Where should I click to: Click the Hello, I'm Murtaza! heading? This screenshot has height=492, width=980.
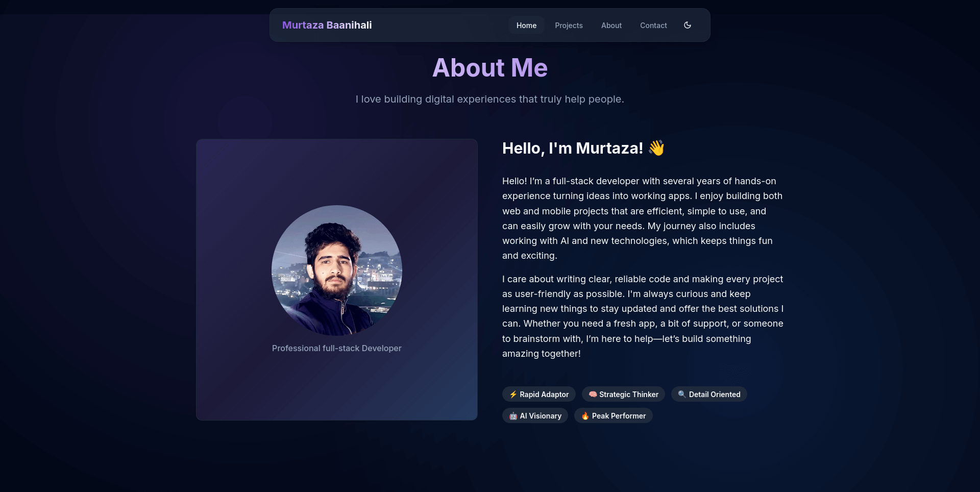coord(572,148)
